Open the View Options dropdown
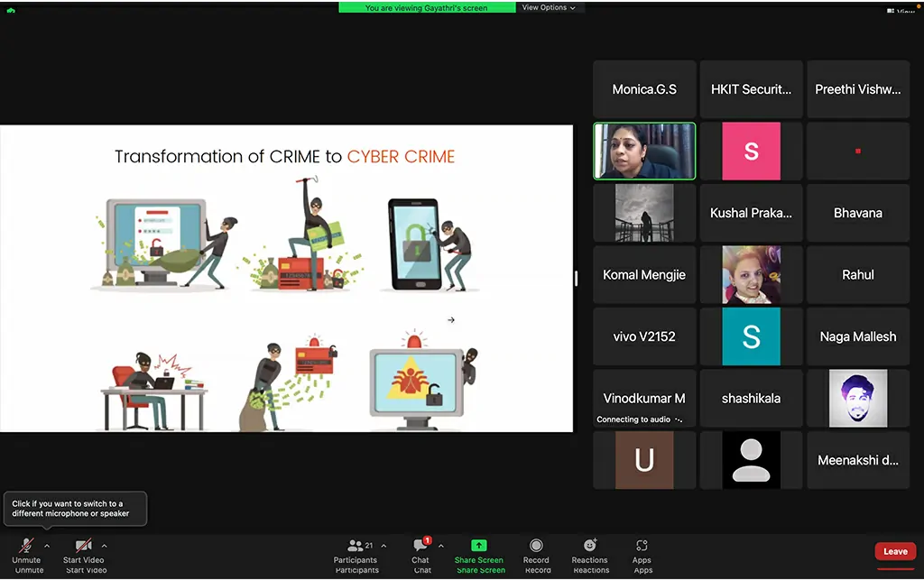The image size is (924, 580). (x=549, y=7)
